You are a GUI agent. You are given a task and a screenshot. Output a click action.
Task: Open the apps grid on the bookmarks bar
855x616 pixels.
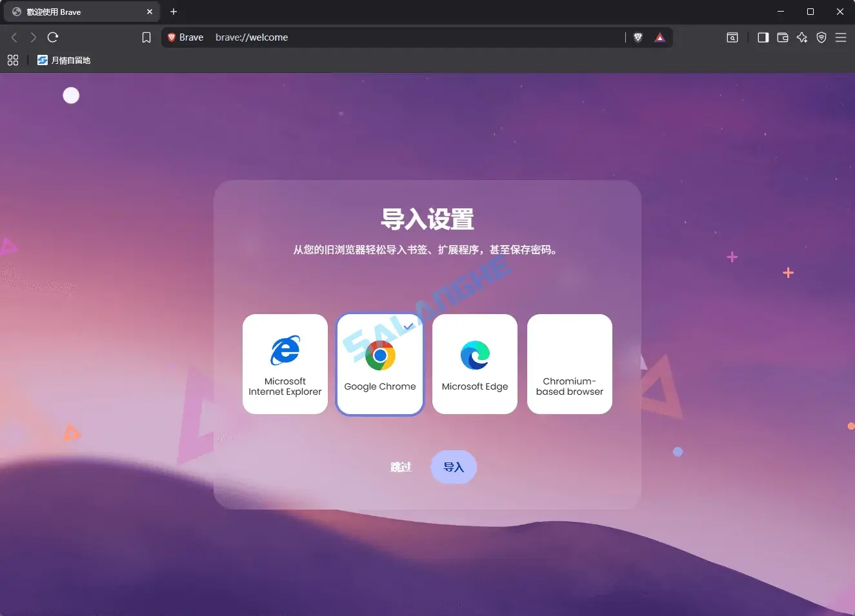click(x=13, y=60)
